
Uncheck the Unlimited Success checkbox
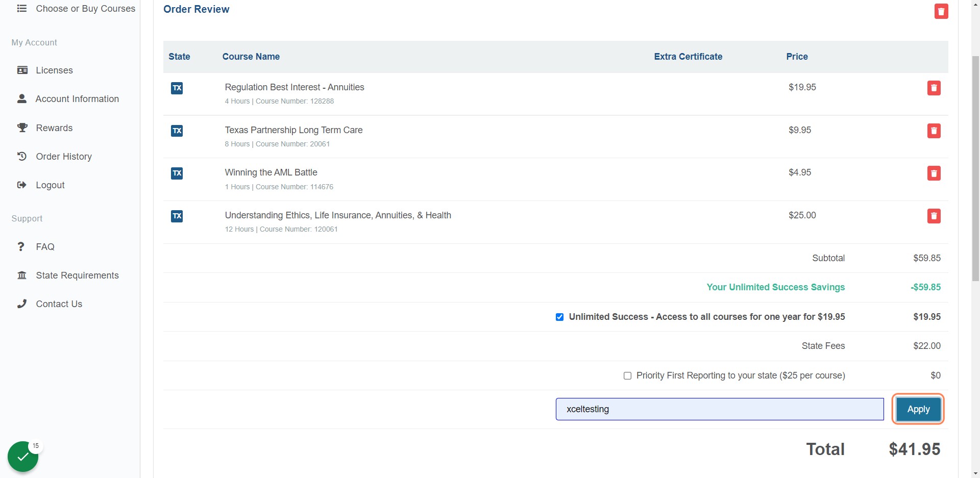(559, 317)
